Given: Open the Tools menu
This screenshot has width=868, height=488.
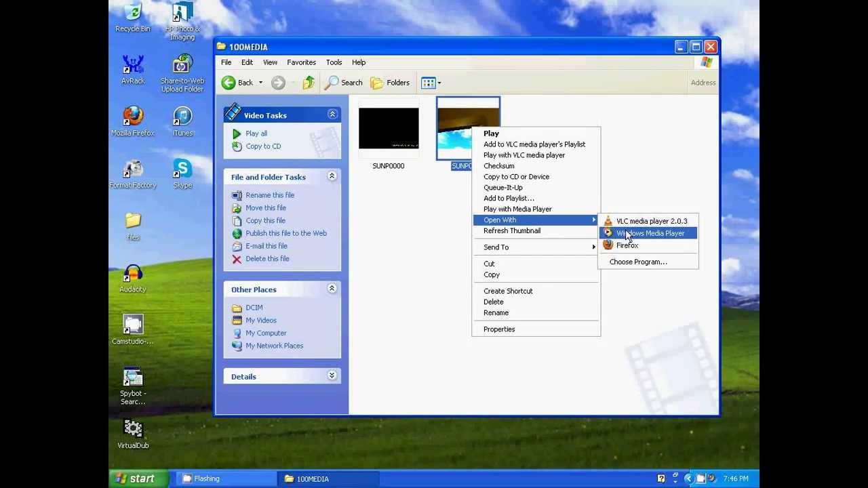Looking at the screenshot, I should point(334,62).
